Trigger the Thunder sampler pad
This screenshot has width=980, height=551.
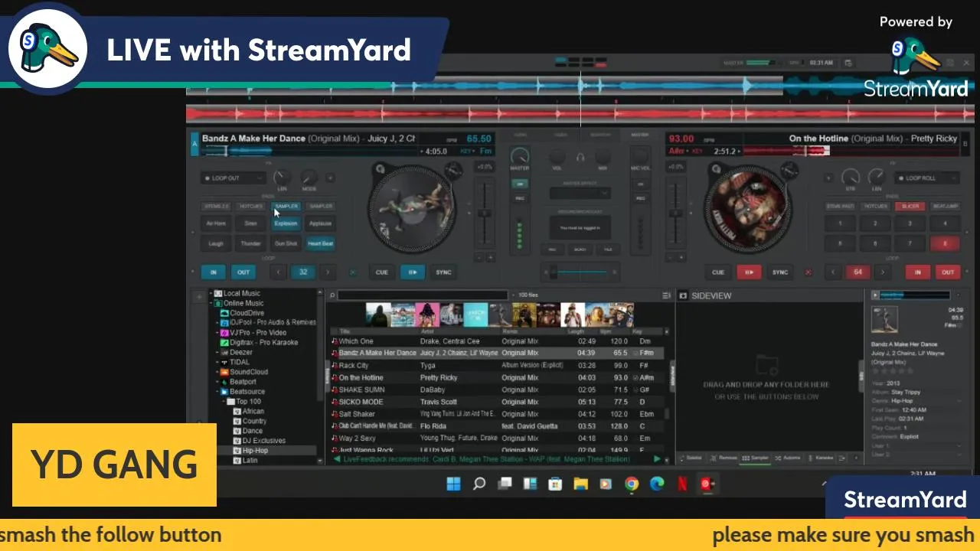point(250,243)
